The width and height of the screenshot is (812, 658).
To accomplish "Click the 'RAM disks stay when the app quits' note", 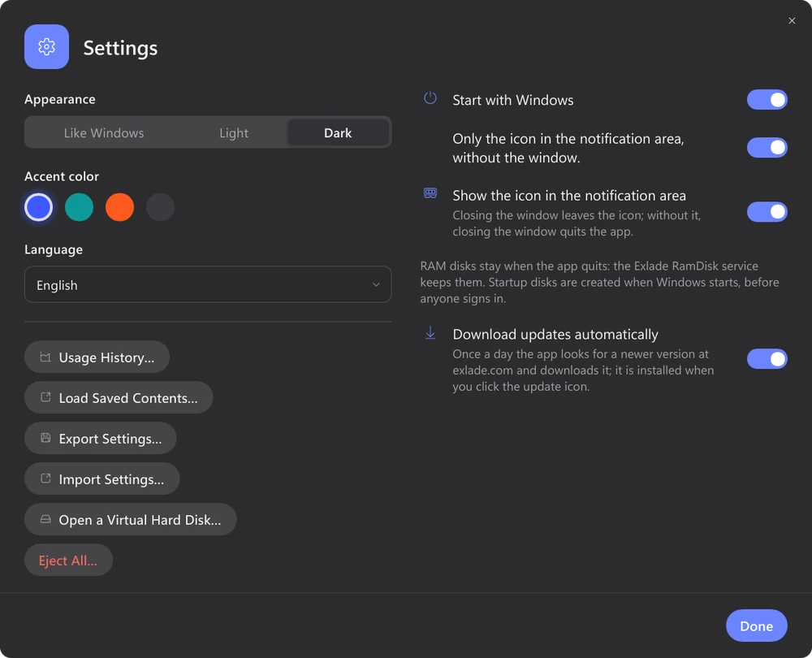I will [599, 282].
